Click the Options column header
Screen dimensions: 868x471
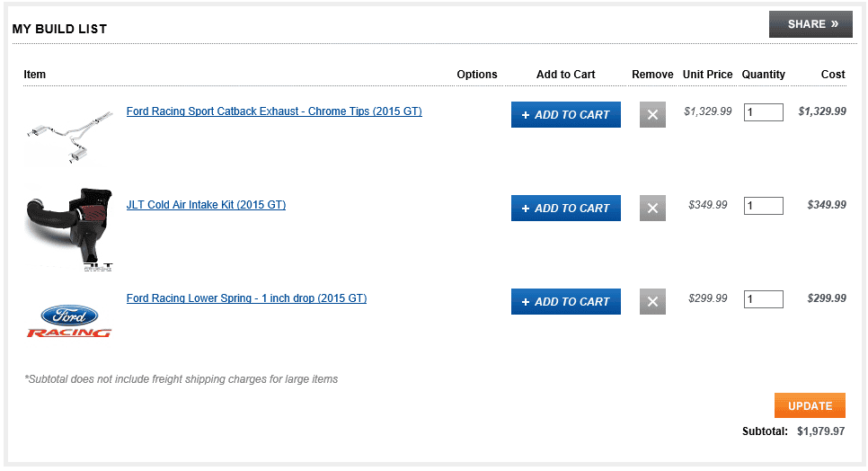[477, 75]
